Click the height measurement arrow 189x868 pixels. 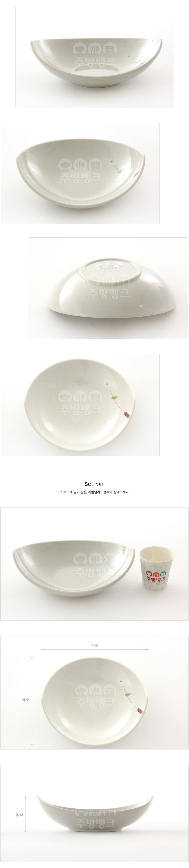coord(25,814)
